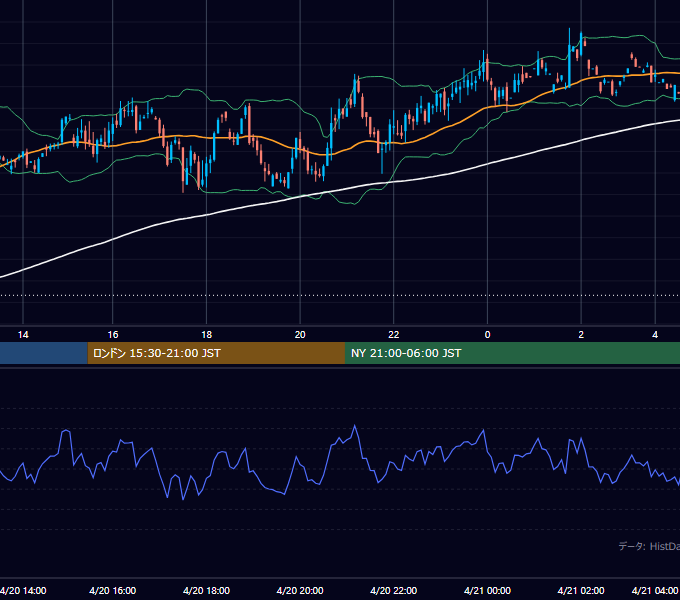Click the 4/20 16:00 date label

tap(113, 590)
